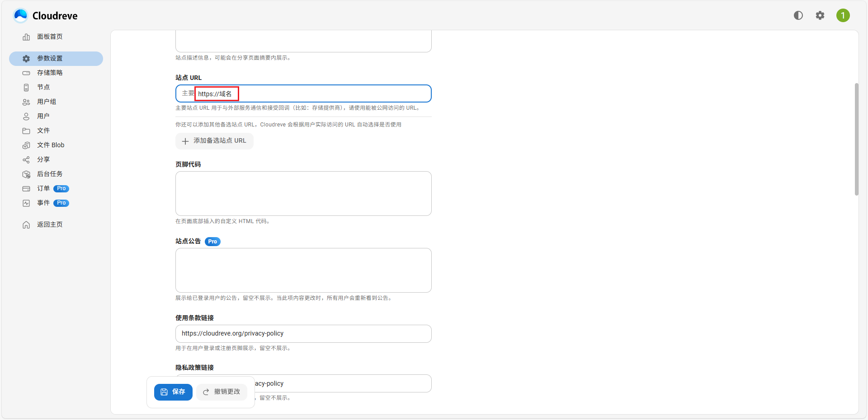Open 面板首页 dashboard in sidebar
The width and height of the screenshot is (868, 420).
(50, 37)
